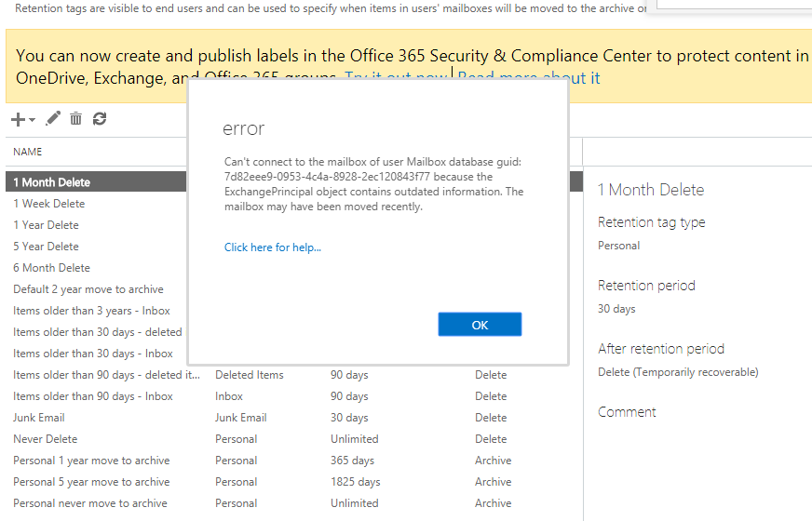Select 'Personal 5 year move to archive' tag
This screenshot has width=812, height=521.
click(91, 482)
